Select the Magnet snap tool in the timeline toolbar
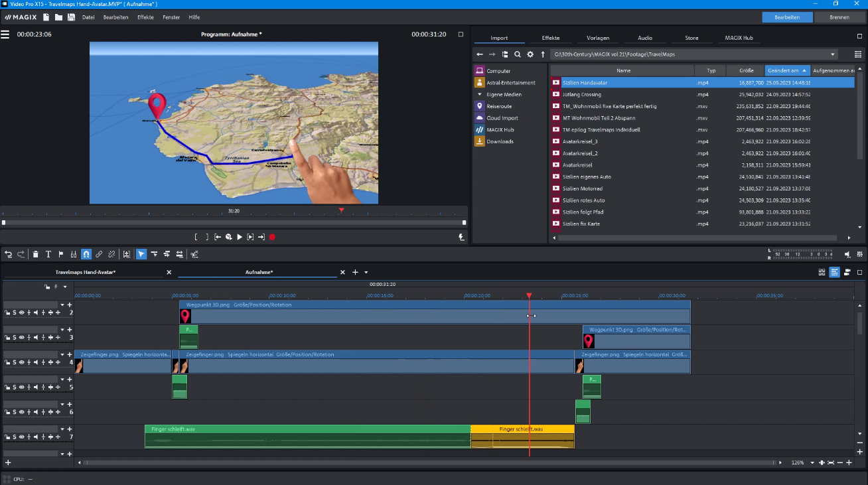The image size is (868, 485). [x=86, y=254]
